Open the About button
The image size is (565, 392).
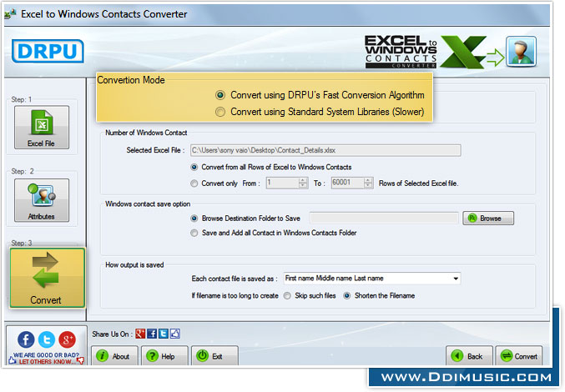(114, 355)
